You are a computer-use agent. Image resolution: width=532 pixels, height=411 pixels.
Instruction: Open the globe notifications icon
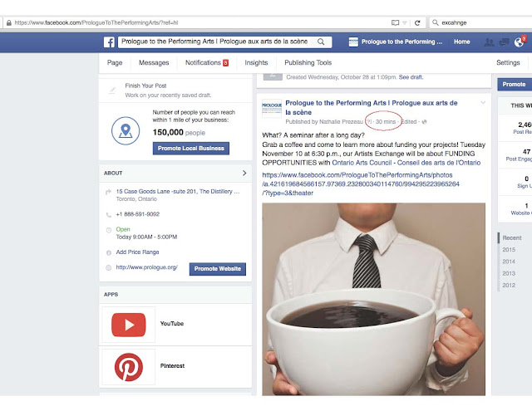pos(519,42)
